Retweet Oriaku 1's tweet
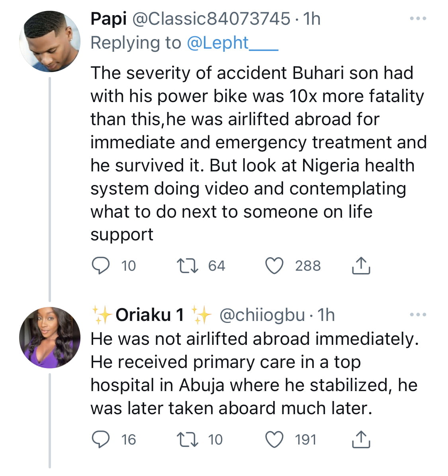Screen dimensions: 448x476 (188, 440)
